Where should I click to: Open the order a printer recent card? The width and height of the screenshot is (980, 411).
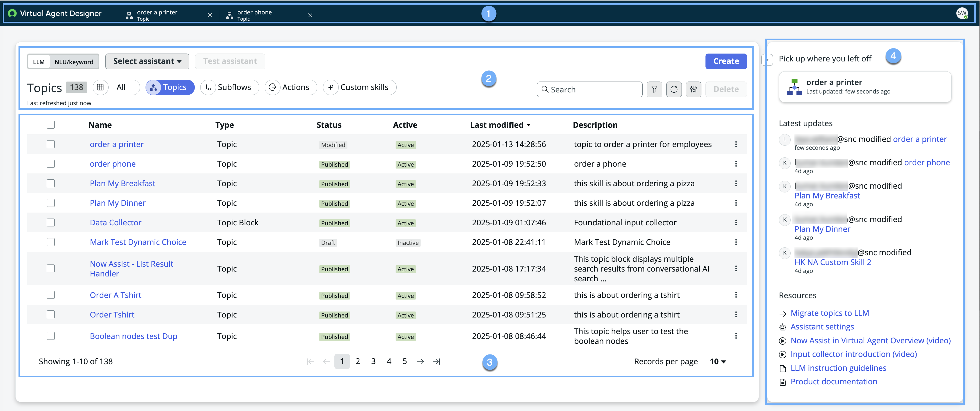coord(865,87)
